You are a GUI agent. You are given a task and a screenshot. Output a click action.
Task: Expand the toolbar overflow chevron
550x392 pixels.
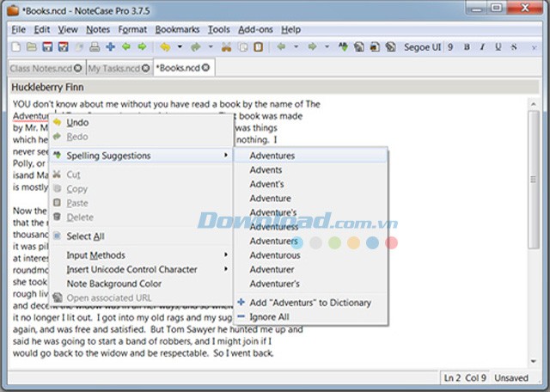tap(535, 48)
